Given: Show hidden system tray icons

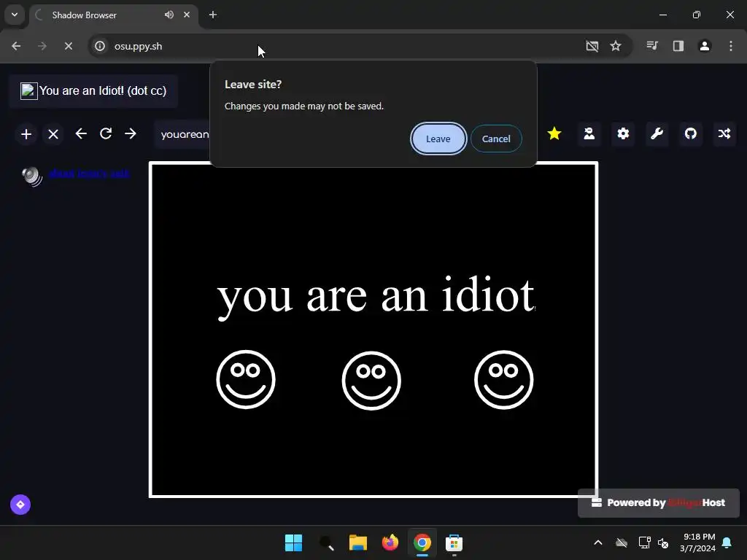Looking at the screenshot, I should 598,542.
